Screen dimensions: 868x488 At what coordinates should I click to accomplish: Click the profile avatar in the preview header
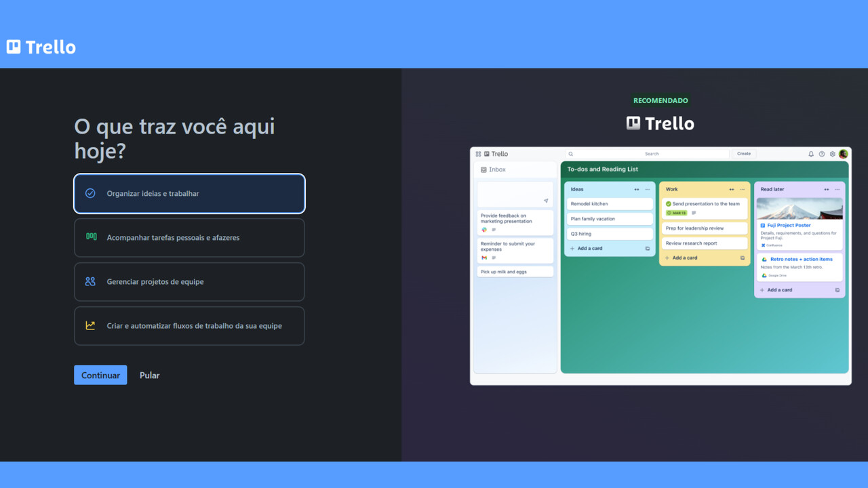coord(843,154)
